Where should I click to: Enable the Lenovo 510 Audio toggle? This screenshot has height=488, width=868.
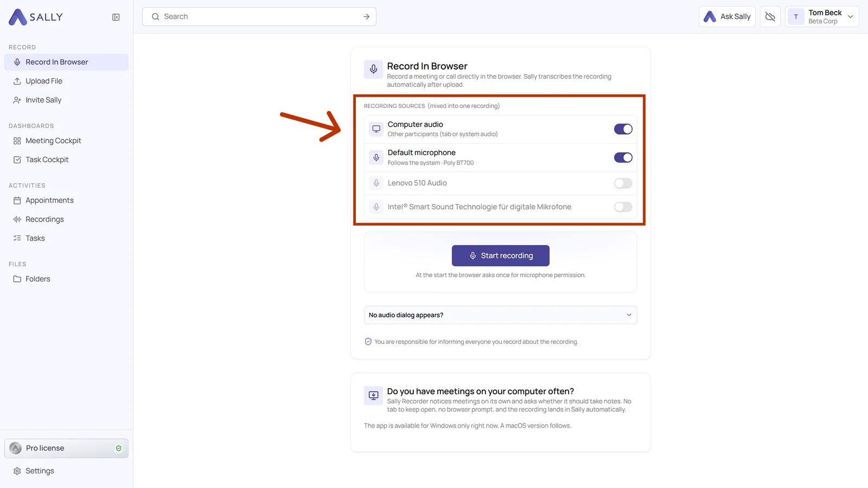pos(623,183)
